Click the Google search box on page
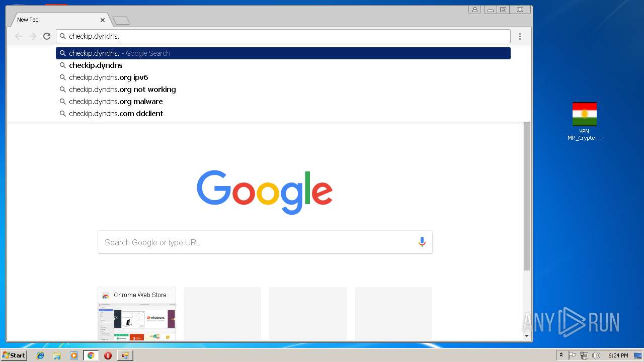 click(265, 242)
